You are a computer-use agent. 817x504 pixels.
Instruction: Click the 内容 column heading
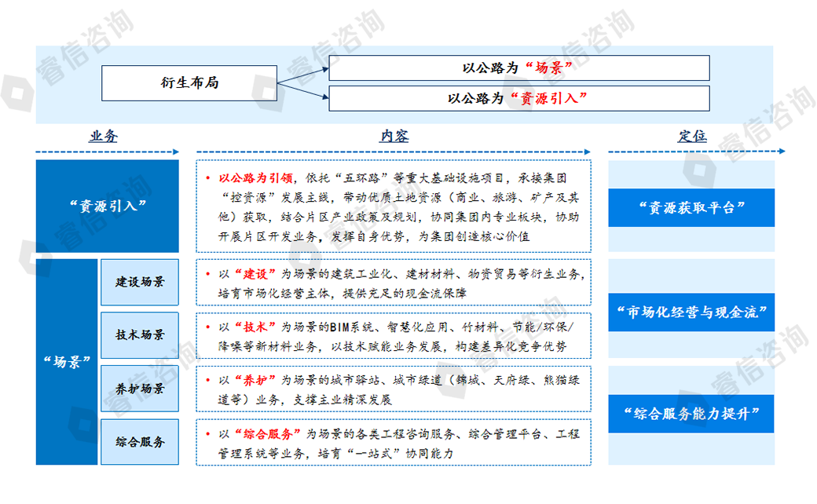[394, 136]
